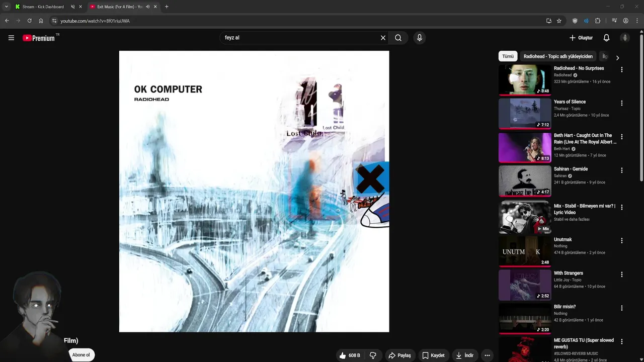This screenshot has width=644, height=362.
Task: View site information icon in address bar
Action: tap(54, 21)
